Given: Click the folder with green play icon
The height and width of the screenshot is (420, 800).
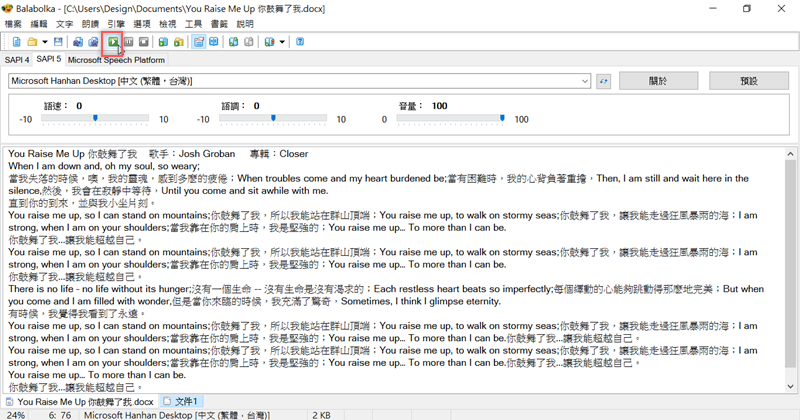Looking at the screenshot, I should tap(179, 42).
